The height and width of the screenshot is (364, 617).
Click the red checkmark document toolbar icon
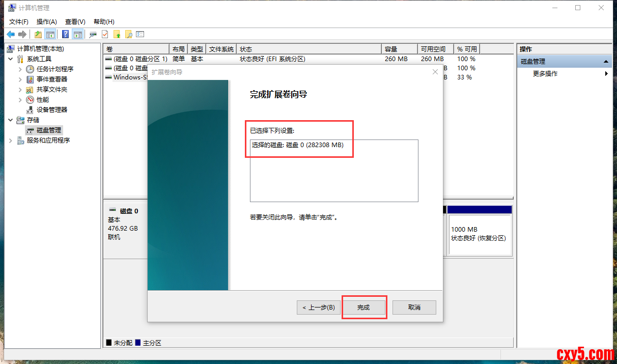(x=105, y=34)
